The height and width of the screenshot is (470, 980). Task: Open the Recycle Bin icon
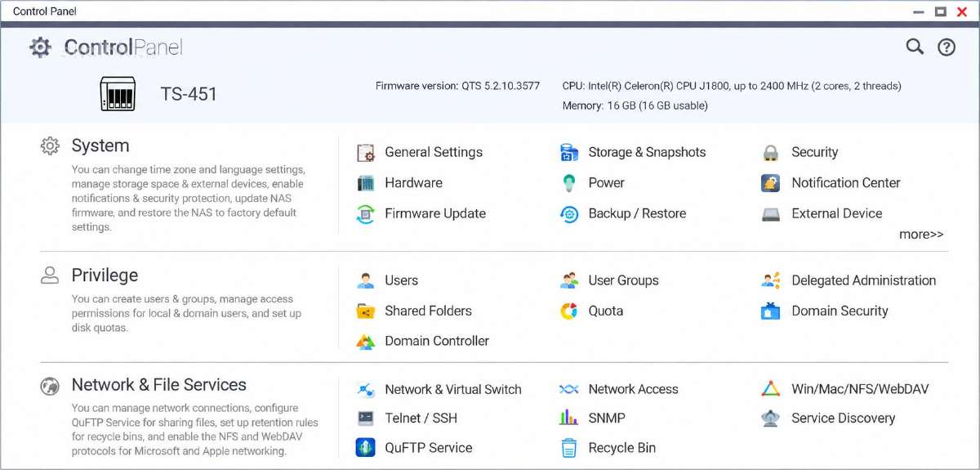coord(569,448)
